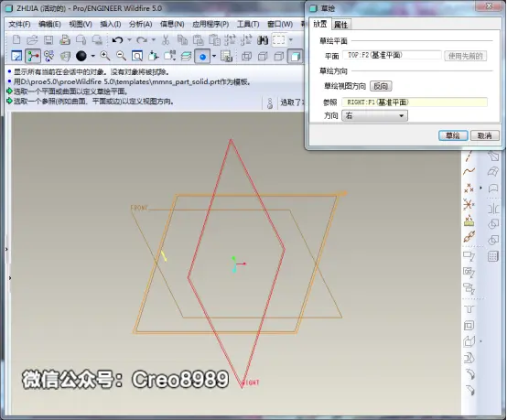Switch to the 属性 tab
Screen dimensions: 507x420
[x=340, y=25]
